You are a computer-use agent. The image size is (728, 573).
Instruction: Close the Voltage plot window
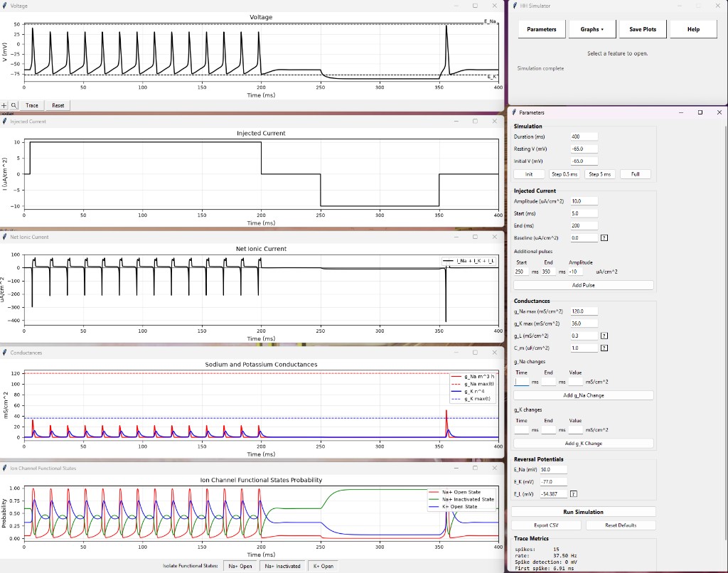[x=495, y=6]
